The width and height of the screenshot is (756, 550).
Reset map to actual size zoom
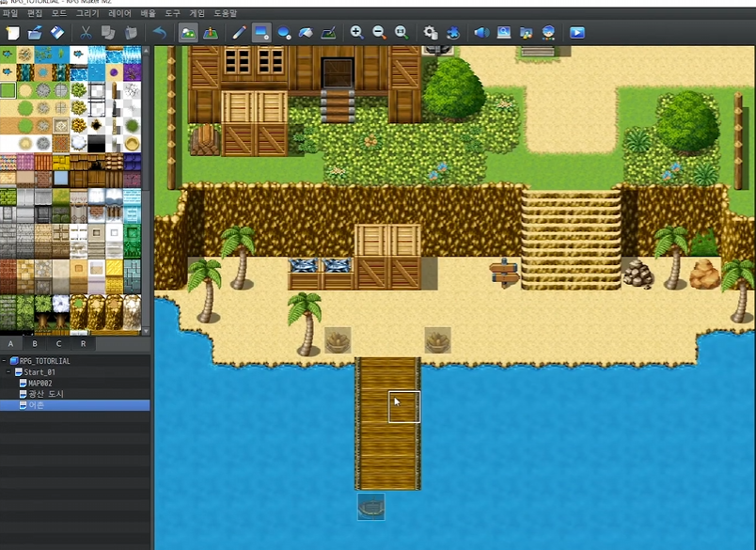tap(402, 33)
